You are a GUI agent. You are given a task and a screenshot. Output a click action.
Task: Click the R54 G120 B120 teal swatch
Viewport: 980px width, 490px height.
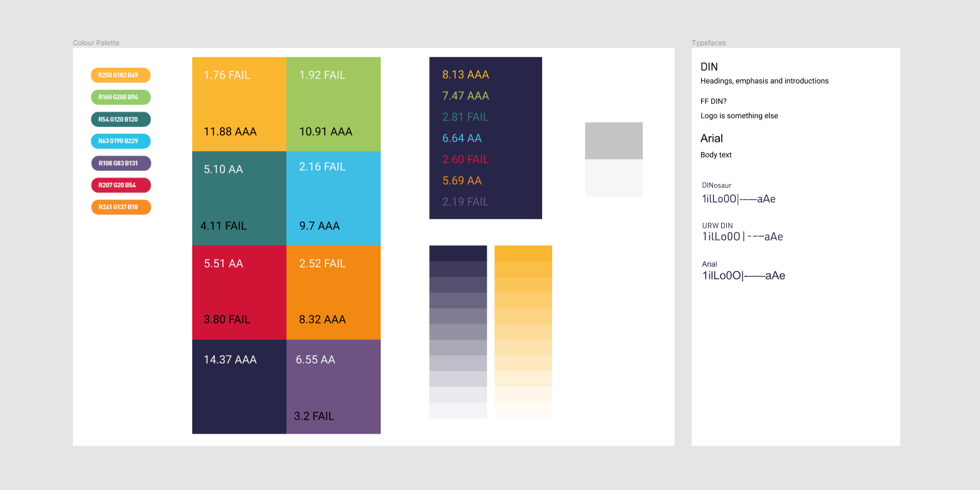coord(121,119)
